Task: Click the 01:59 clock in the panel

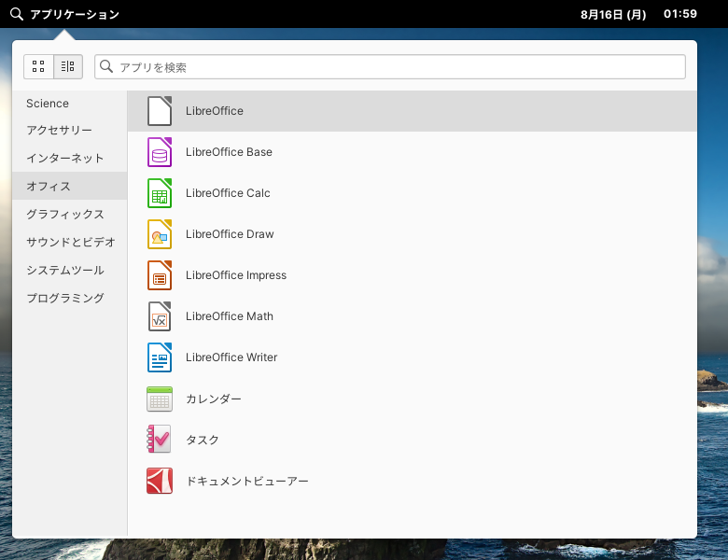Action: tap(680, 14)
